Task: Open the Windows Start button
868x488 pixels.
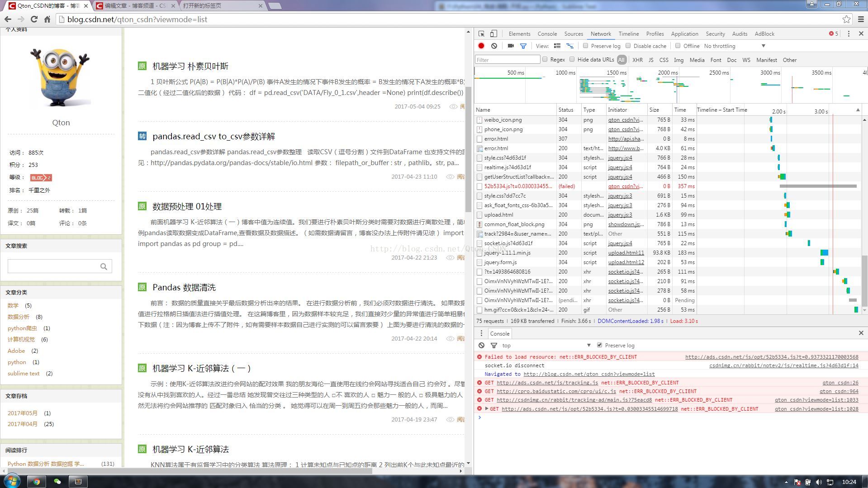Action: [x=12, y=481]
